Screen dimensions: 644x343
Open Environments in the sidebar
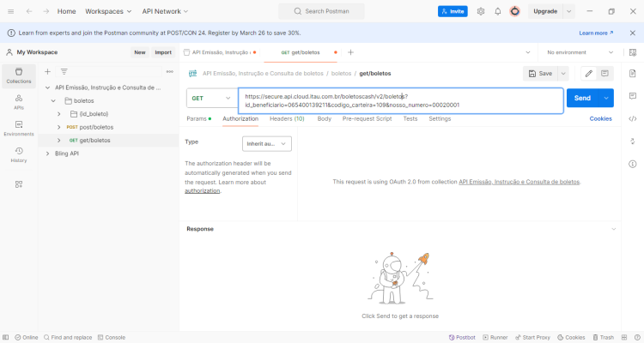[x=19, y=129]
